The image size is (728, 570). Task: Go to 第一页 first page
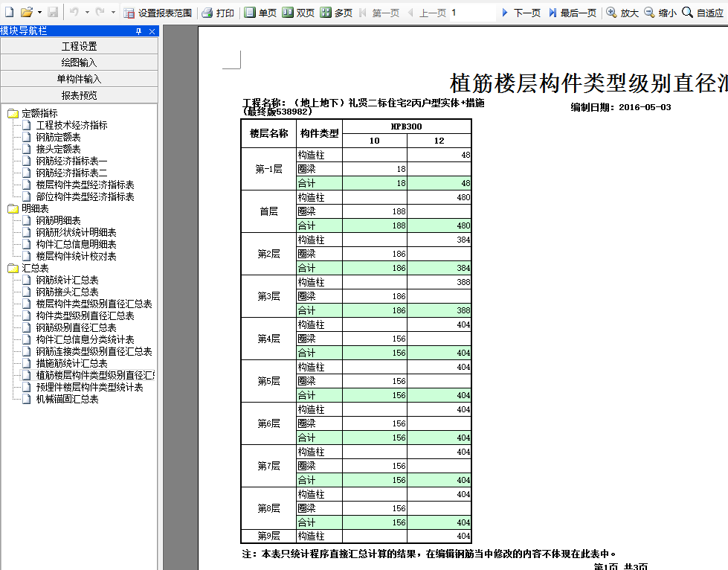379,13
